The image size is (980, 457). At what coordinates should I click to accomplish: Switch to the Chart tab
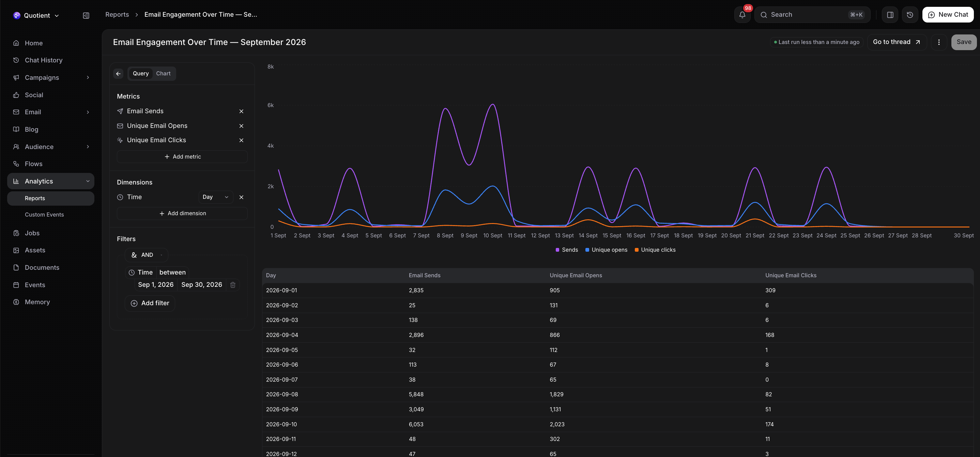(x=163, y=74)
